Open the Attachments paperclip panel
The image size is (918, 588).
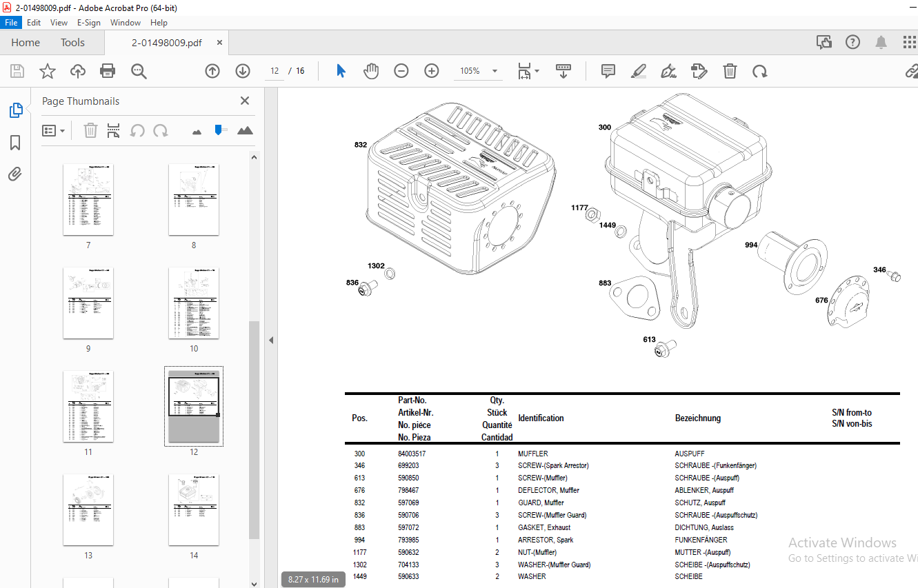(x=15, y=174)
